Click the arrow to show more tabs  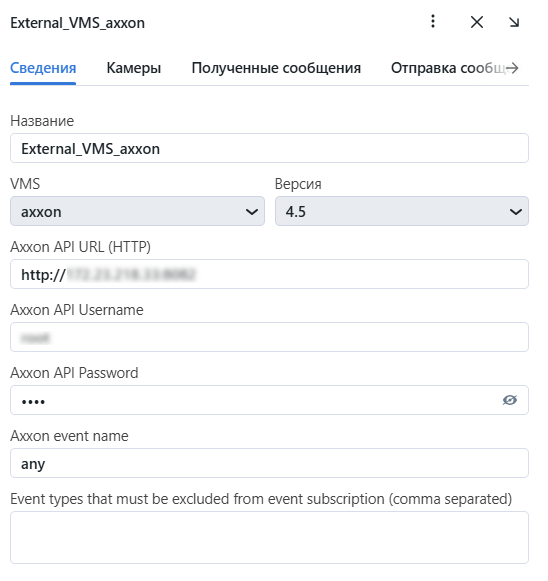(x=512, y=68)
